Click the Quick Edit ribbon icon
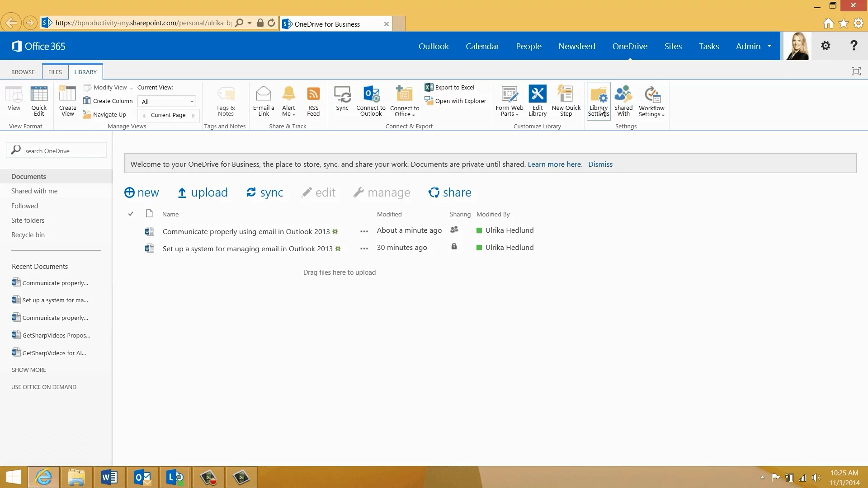 tap(39, 100)
